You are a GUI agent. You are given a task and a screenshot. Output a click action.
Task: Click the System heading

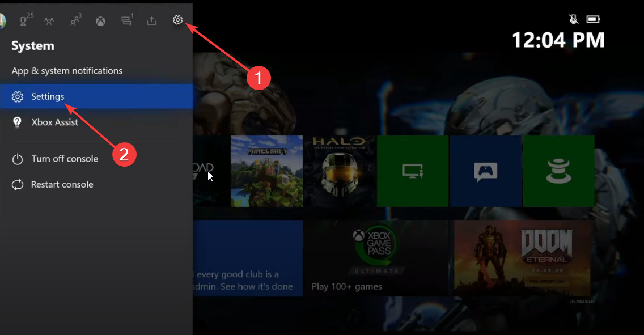(x=33, y=45)
